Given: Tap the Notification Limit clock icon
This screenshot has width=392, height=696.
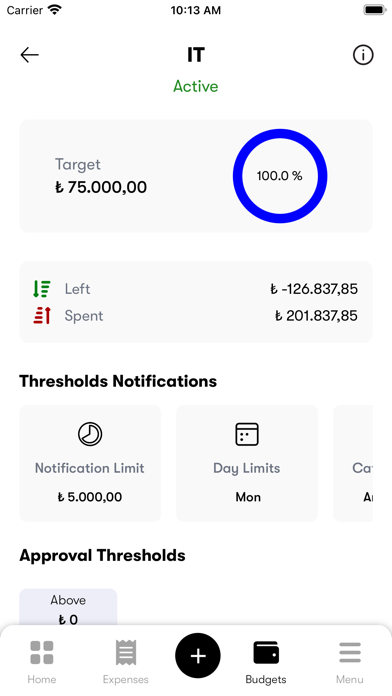Looking at the screenshot, I should tap(90, 434).
